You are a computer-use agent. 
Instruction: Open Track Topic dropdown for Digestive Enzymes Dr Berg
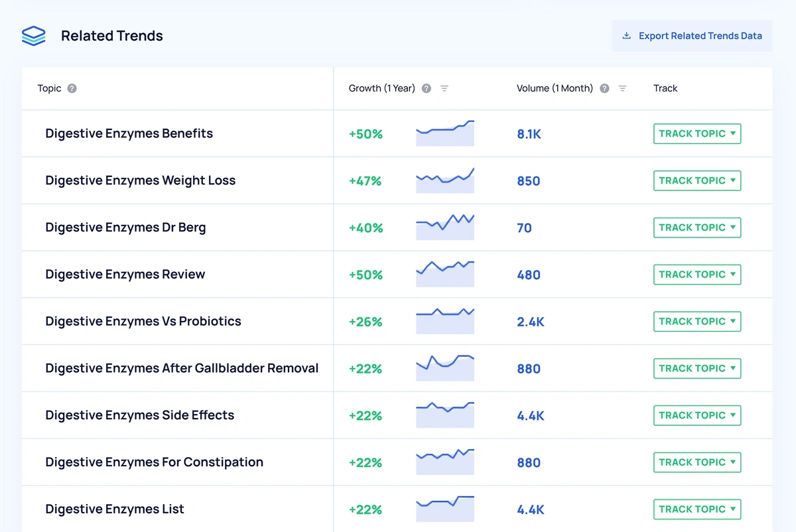click(697, 228)
